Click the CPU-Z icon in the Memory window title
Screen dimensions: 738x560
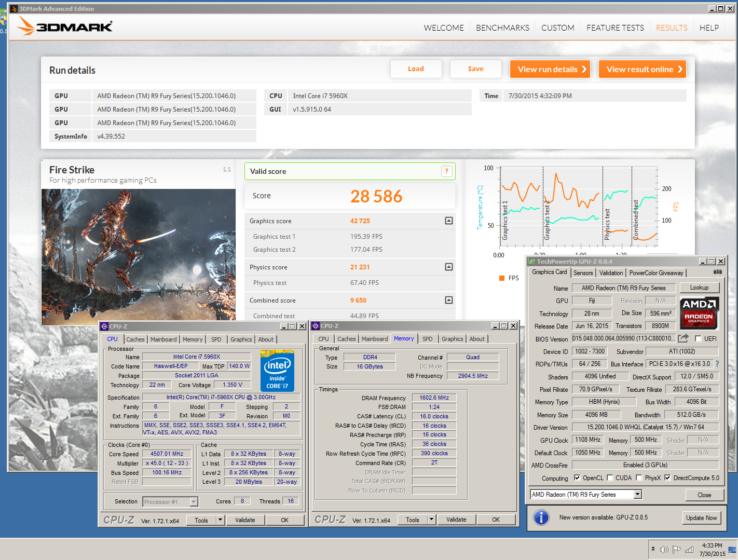(x=316, y=326)
